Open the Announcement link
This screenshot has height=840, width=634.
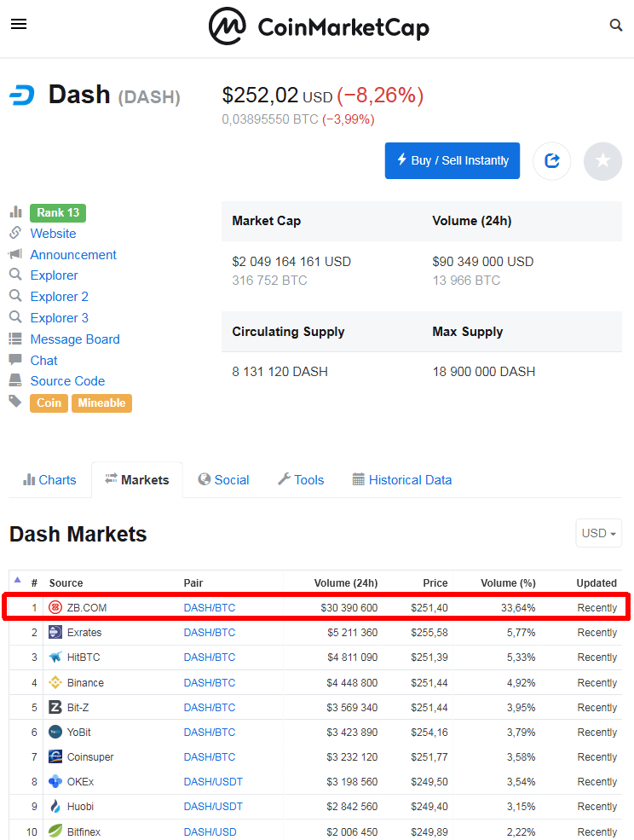tap(72, 254)
